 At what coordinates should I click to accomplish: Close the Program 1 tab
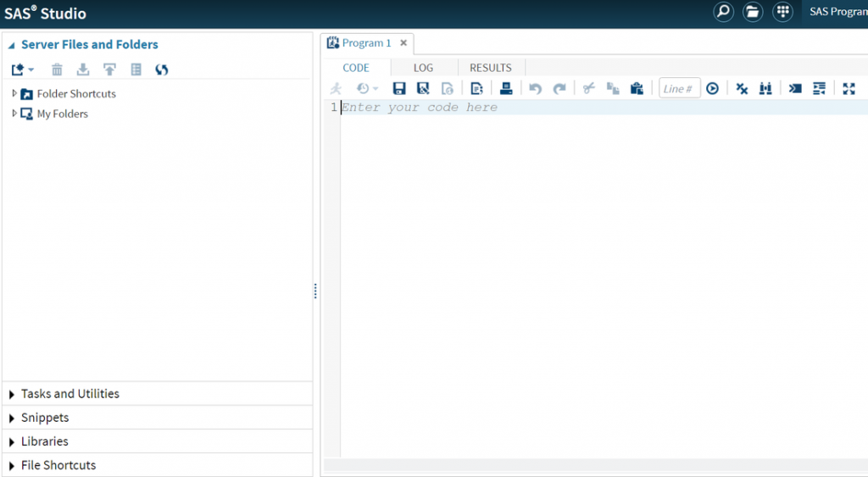403,42
